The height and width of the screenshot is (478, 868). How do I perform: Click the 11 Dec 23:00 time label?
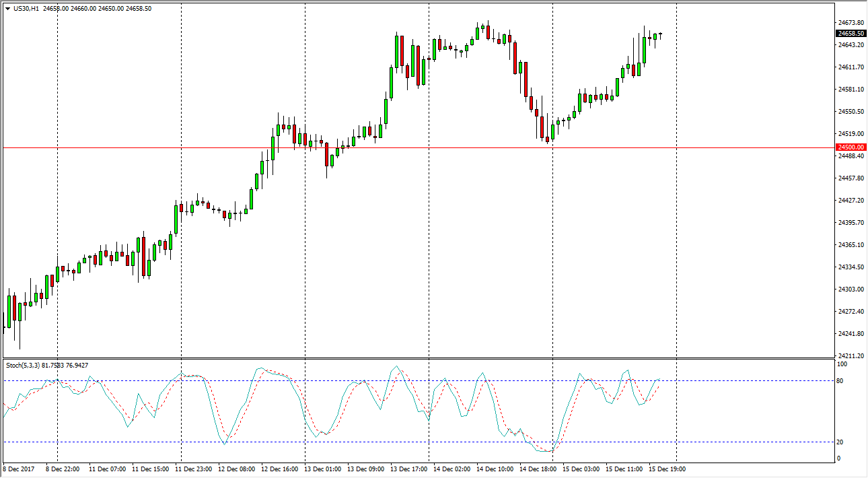pos(193,469)
